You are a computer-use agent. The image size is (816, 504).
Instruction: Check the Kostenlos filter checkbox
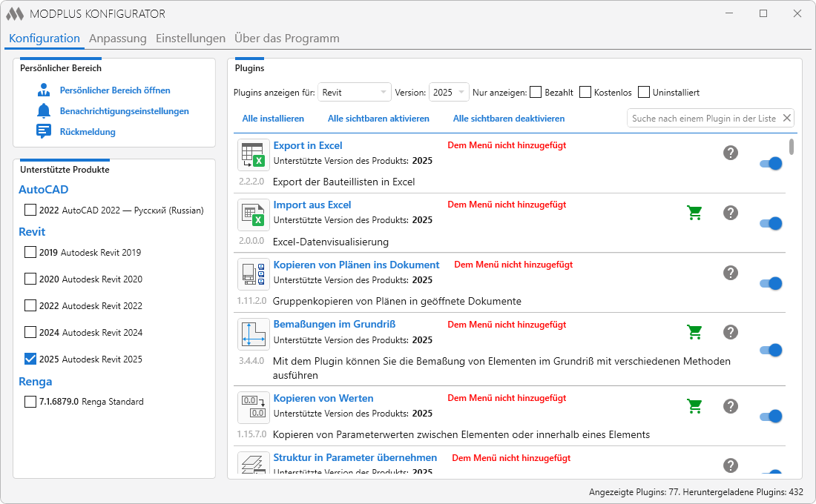point(585,92)
